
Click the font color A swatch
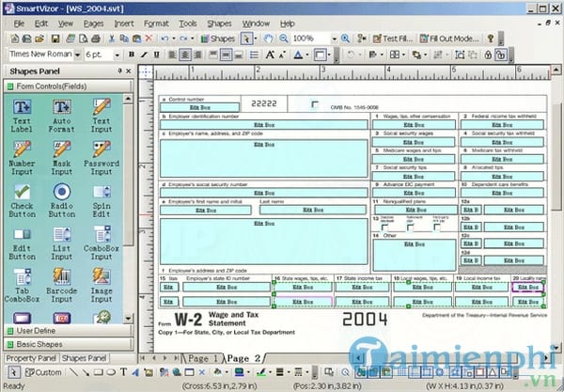pos(298,55)
